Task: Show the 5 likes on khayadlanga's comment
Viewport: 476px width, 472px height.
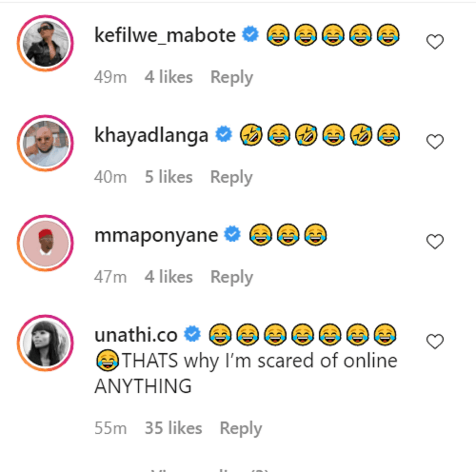Action: pos(169,177)
